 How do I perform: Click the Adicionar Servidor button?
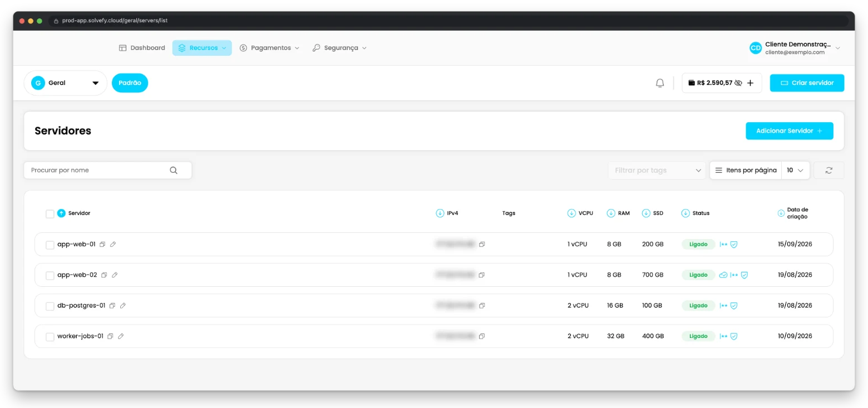789,131
